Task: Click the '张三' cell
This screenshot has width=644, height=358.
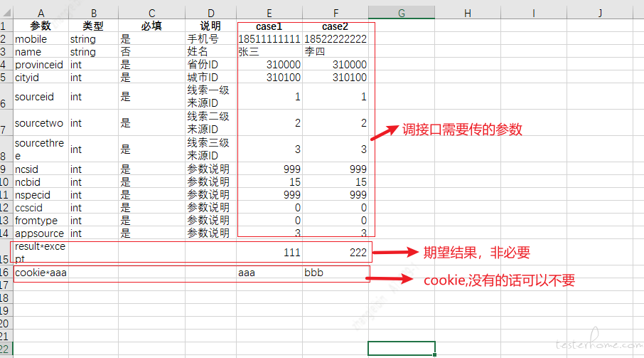Action: pos(269,51)
